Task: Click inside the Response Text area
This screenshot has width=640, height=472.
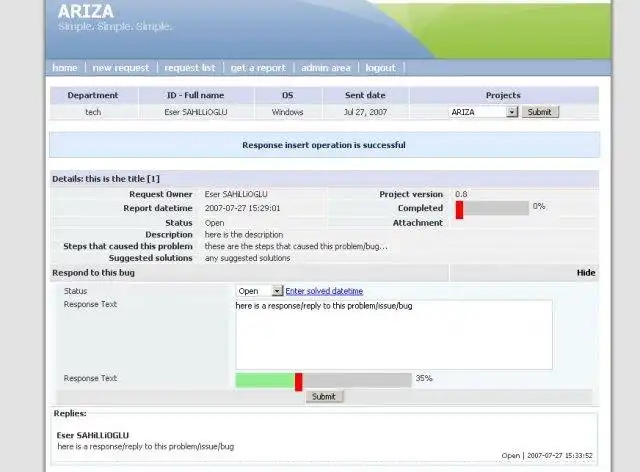Action: [x=394, y=335]
